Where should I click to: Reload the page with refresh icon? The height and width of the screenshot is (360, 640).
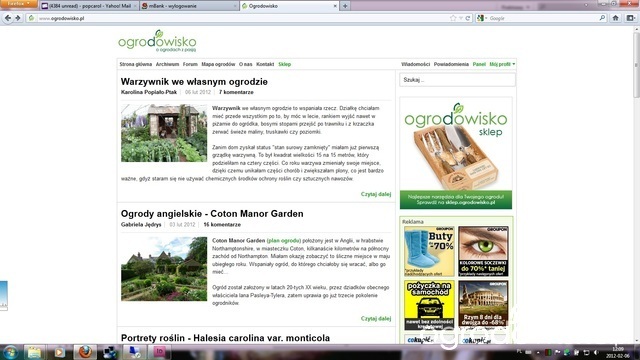pos(468,18)
